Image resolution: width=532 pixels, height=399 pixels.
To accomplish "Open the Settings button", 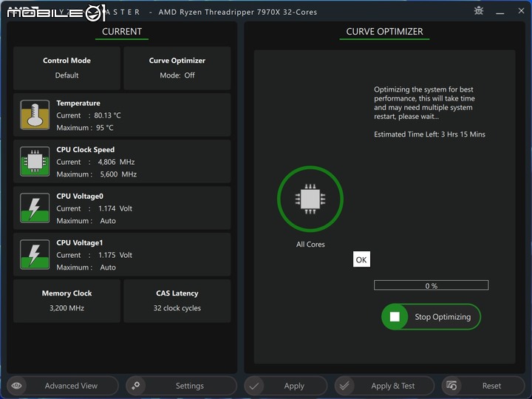I will [181, 386].
